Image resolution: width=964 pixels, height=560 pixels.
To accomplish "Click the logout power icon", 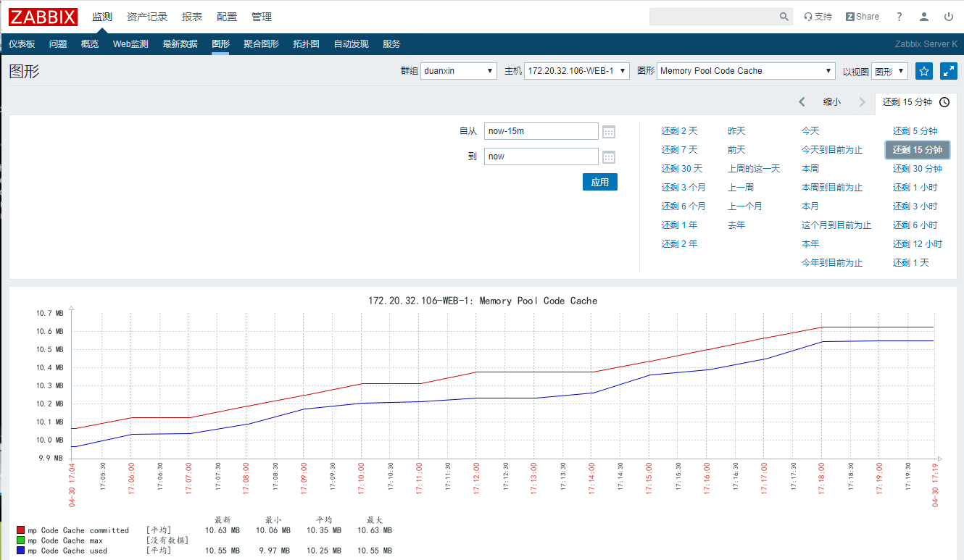I will pyautogui.click(x=949, y=17).
